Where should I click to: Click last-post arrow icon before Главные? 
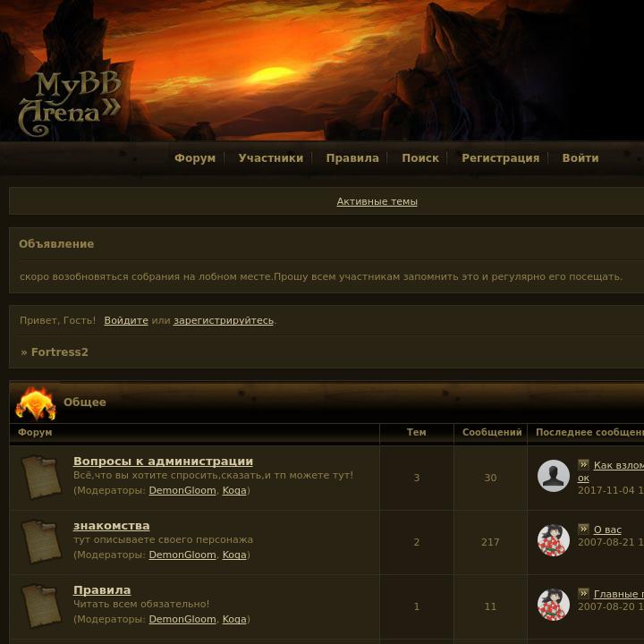583,594
